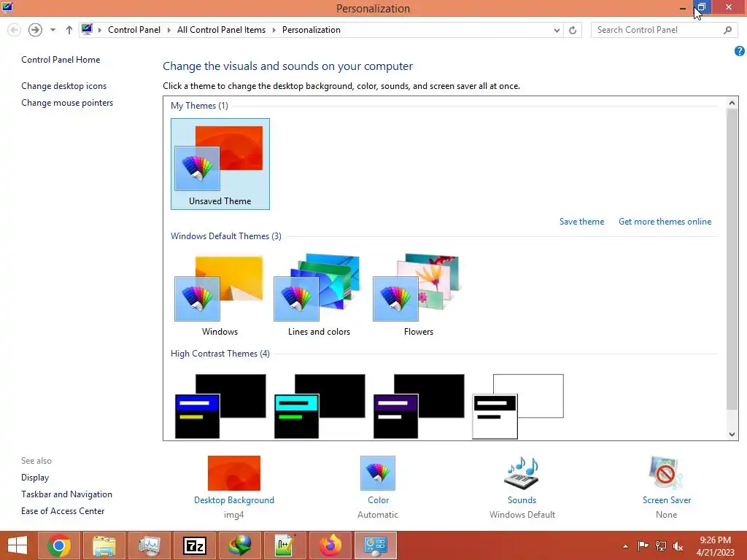Open Change desktop icons
747x560 pixels.
pyautogui.click(x=64, y=86)
